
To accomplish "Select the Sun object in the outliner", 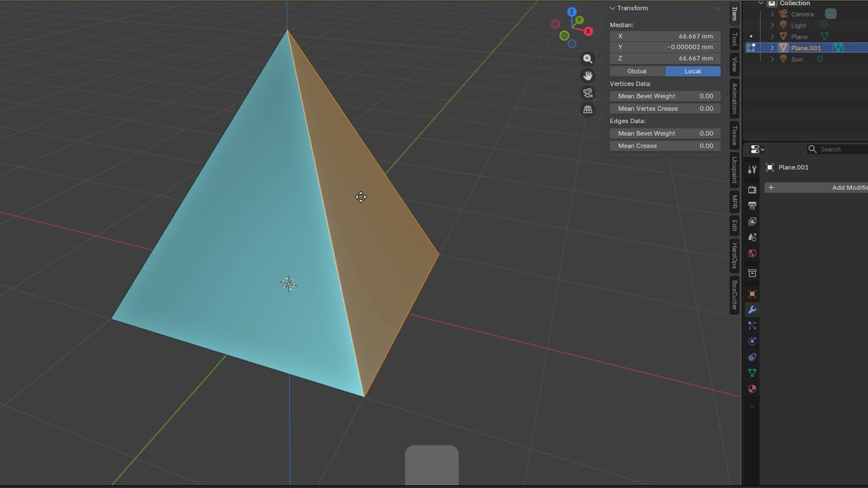I will [797, 59].
